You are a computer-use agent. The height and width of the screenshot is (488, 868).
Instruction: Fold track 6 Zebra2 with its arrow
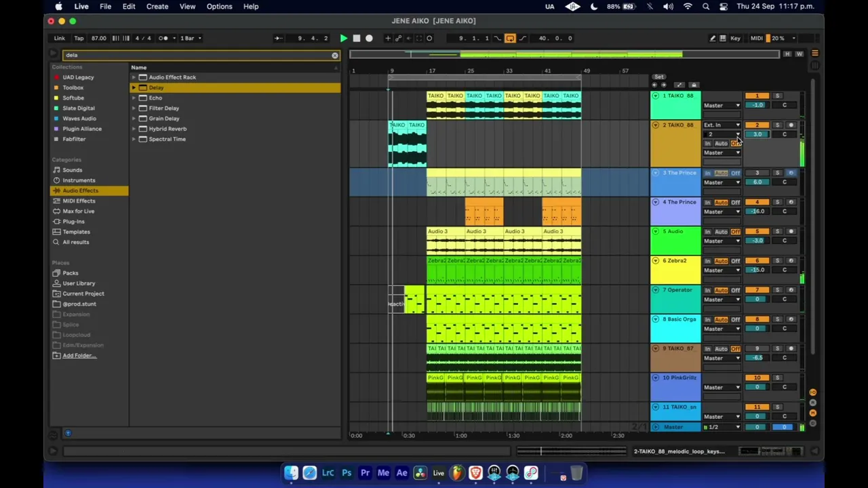pyautogui.click(x=655, y=260)
